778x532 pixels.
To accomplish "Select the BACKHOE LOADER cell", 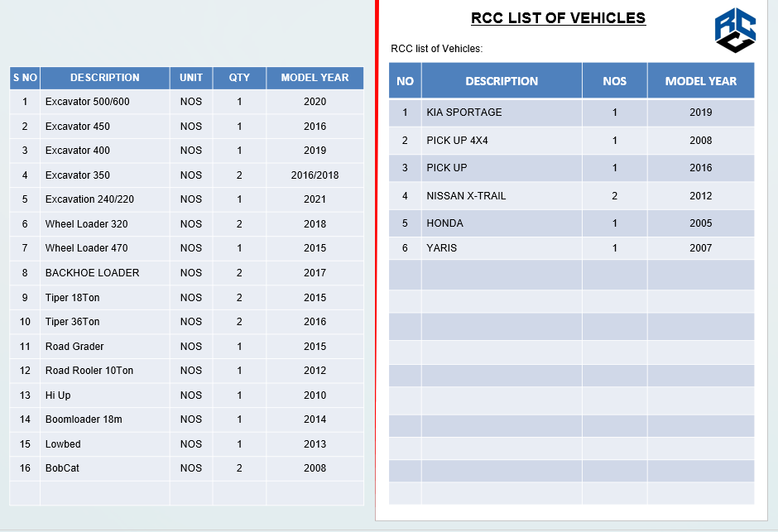I will tap(104, 273).
